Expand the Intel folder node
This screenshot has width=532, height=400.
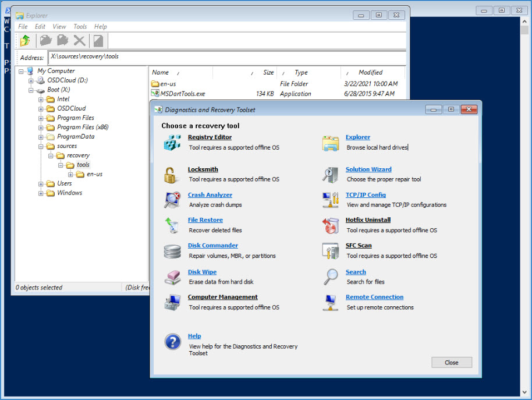pyautogui.click(x=41, y=100)
